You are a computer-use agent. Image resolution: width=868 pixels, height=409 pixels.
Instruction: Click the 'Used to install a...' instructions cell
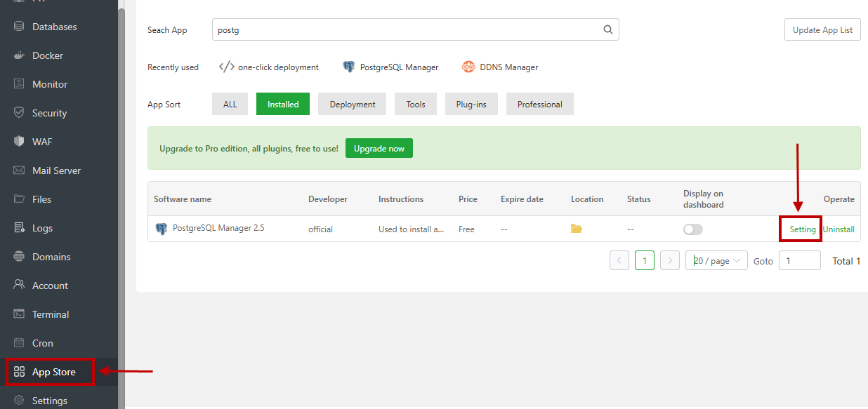(x=412, y=229)
